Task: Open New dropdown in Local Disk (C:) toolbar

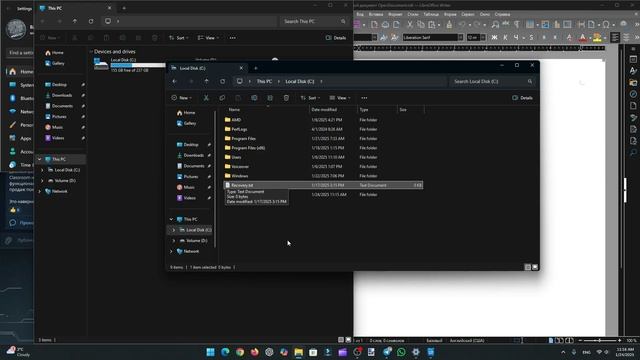Action: coord(181,98)
